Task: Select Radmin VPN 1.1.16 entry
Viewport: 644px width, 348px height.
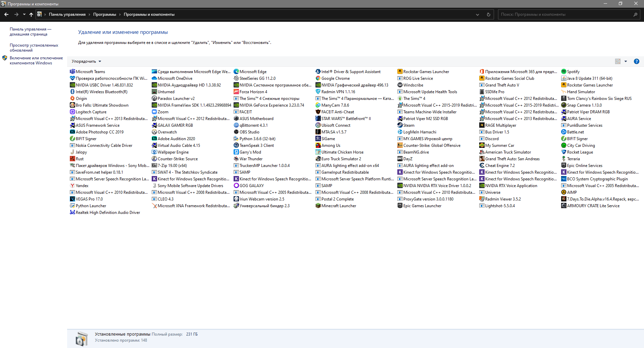Action: [x=335, y=92]
